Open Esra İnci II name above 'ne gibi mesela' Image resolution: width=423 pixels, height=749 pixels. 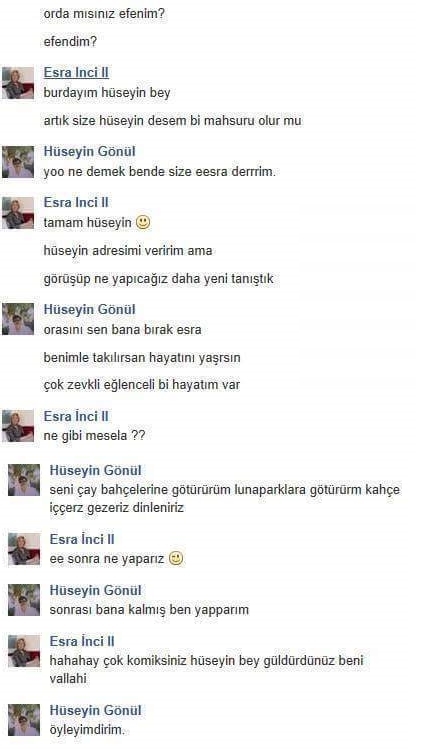[76, 416]
